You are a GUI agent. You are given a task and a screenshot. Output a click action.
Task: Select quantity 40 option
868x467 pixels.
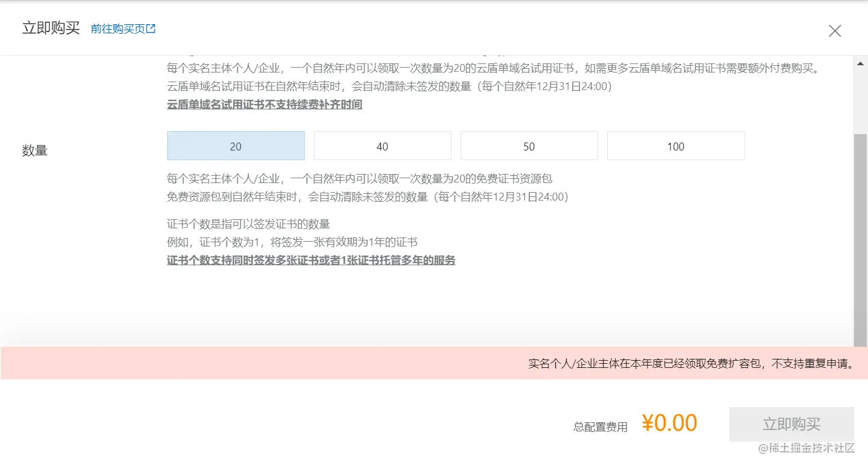tap(383, 146)
